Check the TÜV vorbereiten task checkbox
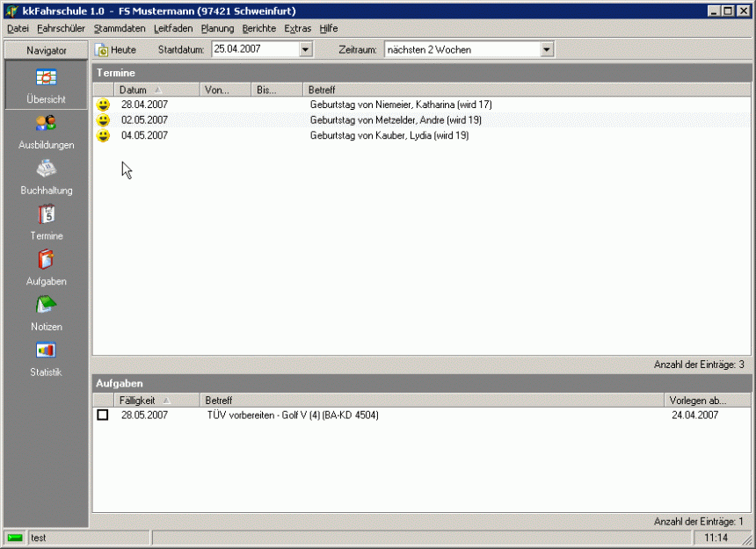This screenshot has width=756, height=549. click(103, 415)
